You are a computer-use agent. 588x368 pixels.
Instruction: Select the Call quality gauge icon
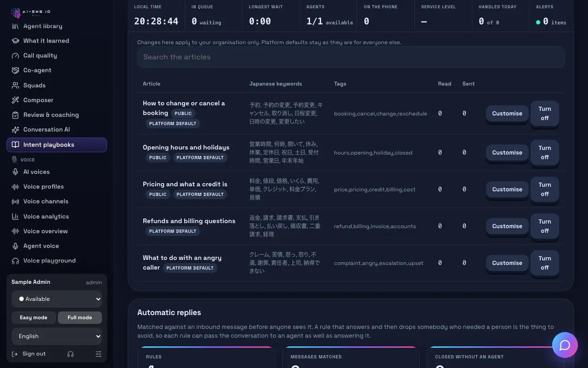[15, 56]
